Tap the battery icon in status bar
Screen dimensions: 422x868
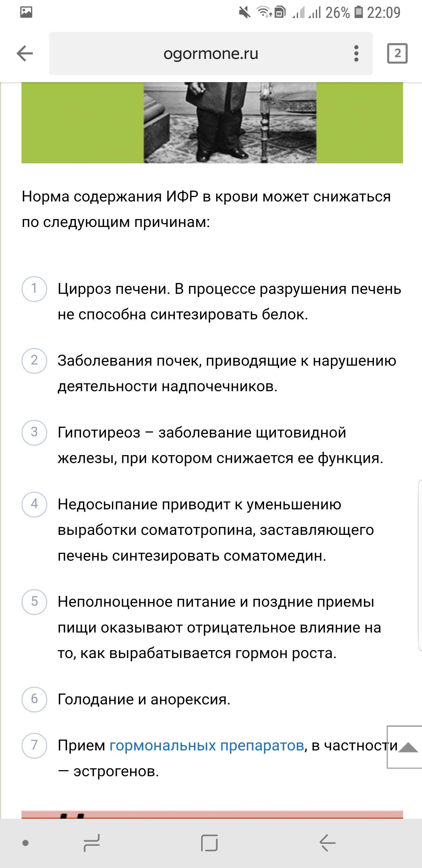pyautogui.click(x=359, y=13)
